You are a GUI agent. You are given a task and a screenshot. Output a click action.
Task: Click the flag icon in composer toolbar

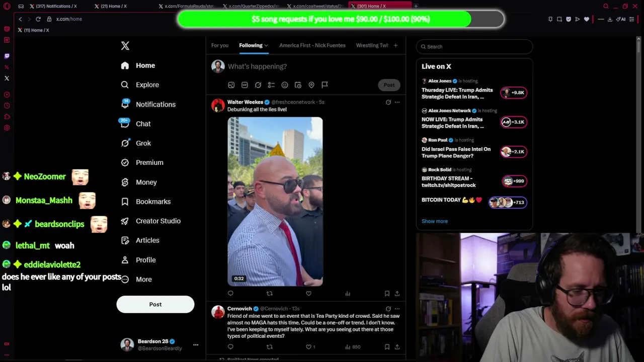point(325,85)
